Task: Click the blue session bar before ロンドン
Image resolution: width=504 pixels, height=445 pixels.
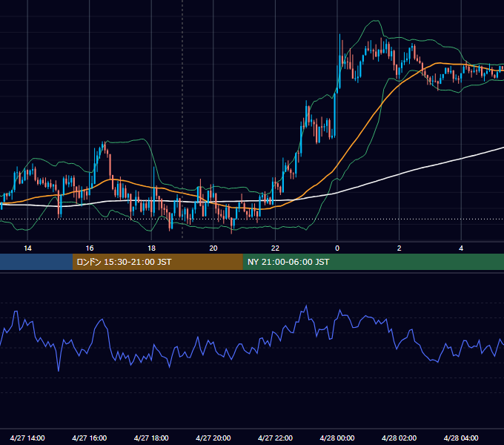Action: 36,262
